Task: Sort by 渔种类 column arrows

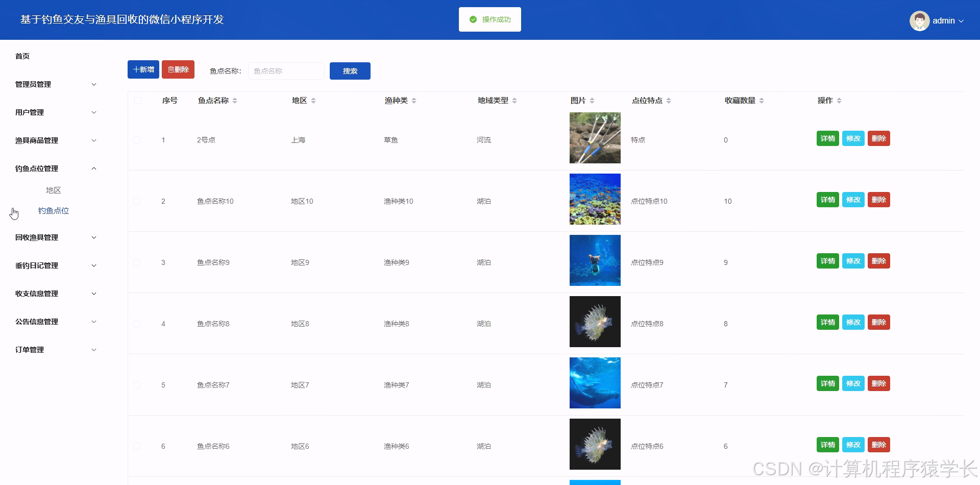Action: 414,101
